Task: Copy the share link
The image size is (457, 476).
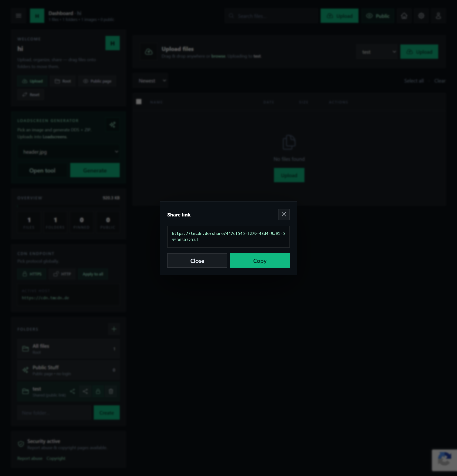Action: click(259, 260)
